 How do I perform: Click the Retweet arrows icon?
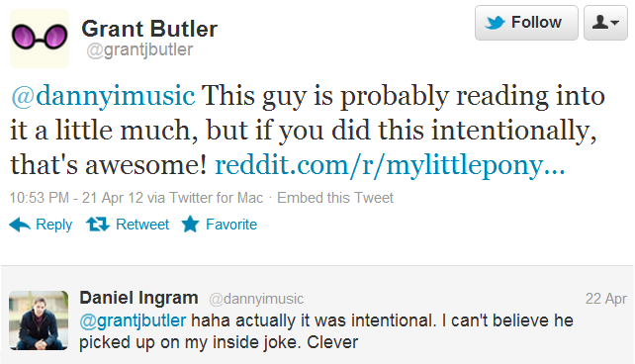click(x=98, y=225)
